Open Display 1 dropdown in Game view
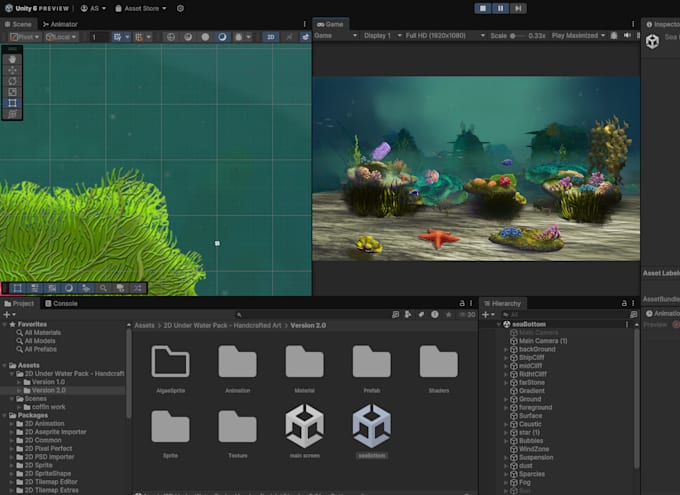This screenshot has height=495, width=680. [x=382, y=36]
